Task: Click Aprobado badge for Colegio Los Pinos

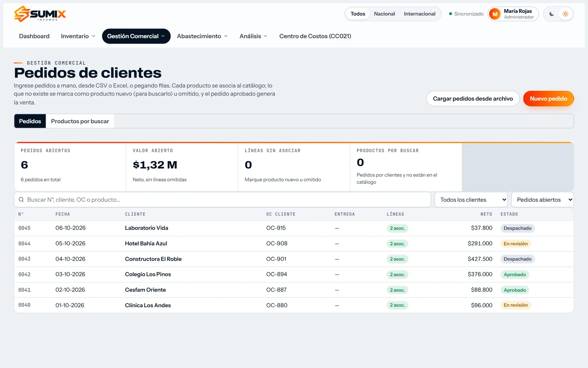Action: pos(514,275)
